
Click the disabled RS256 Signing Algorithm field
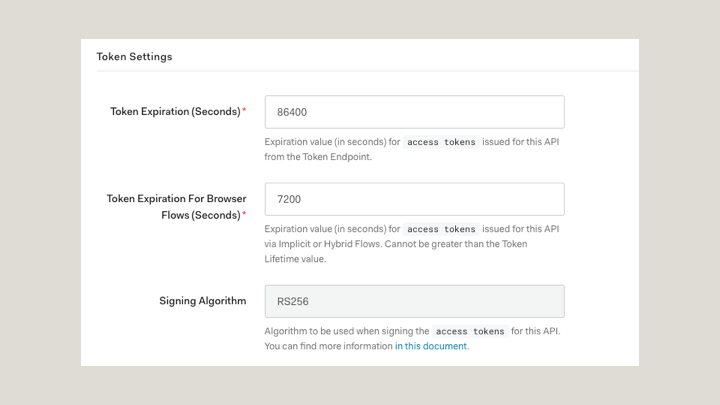click(414, 301)
